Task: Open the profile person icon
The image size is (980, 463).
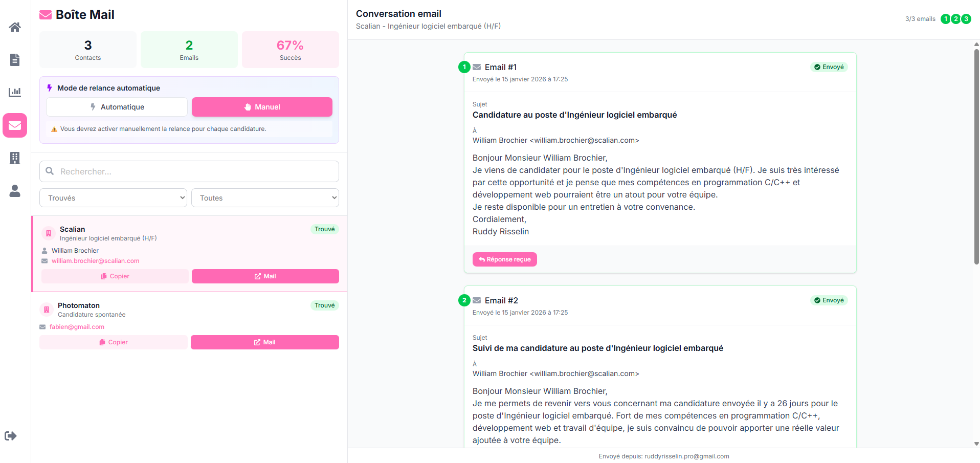Action: click(14, 191)
